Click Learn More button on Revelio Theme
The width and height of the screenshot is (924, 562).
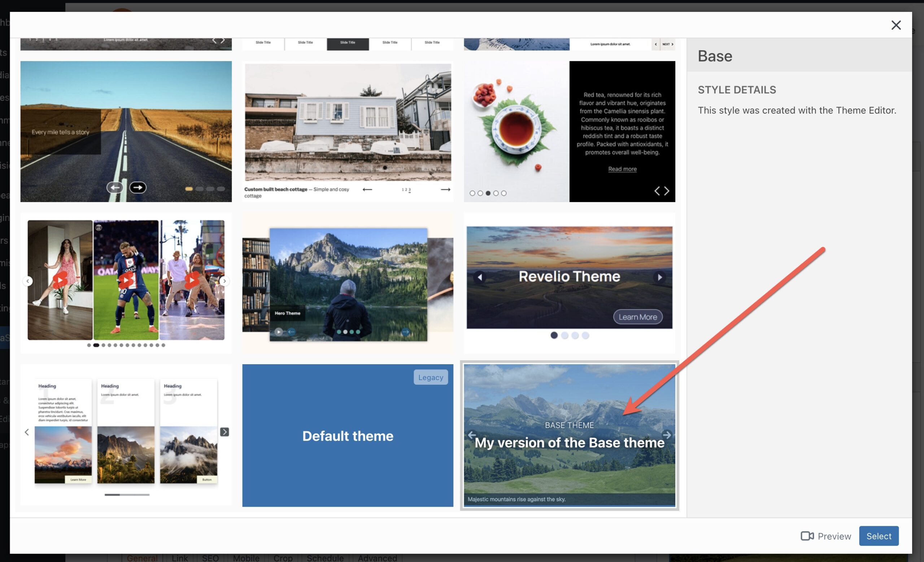pos(637,317)
